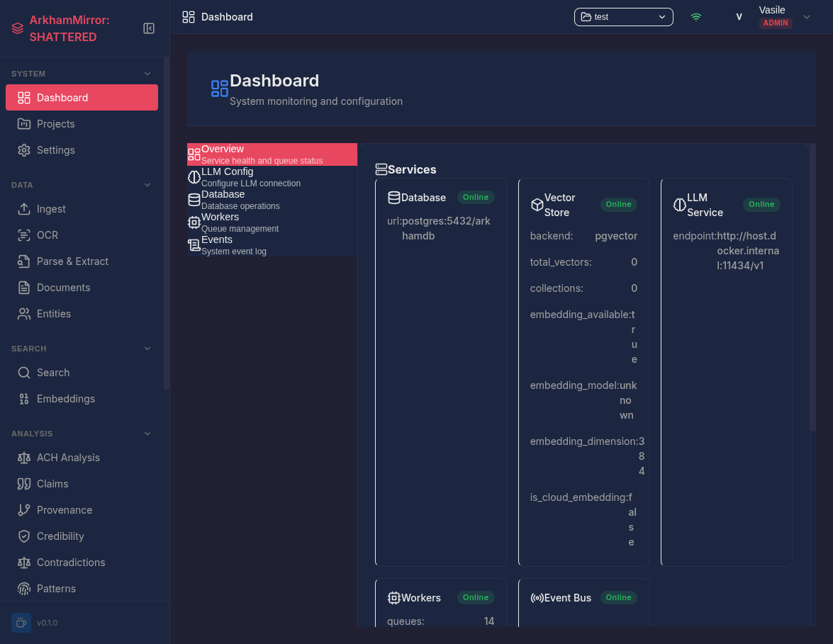Open the Documents page

coord(82,288)
